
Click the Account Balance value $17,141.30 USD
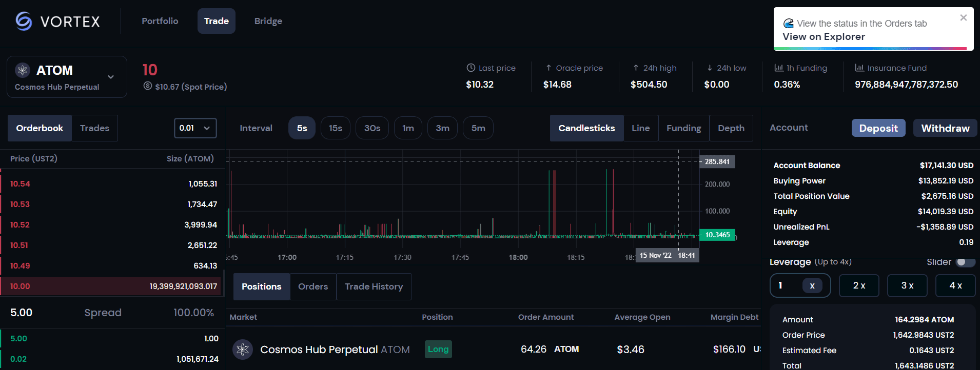pyautogui.click(x=946, y=165)
